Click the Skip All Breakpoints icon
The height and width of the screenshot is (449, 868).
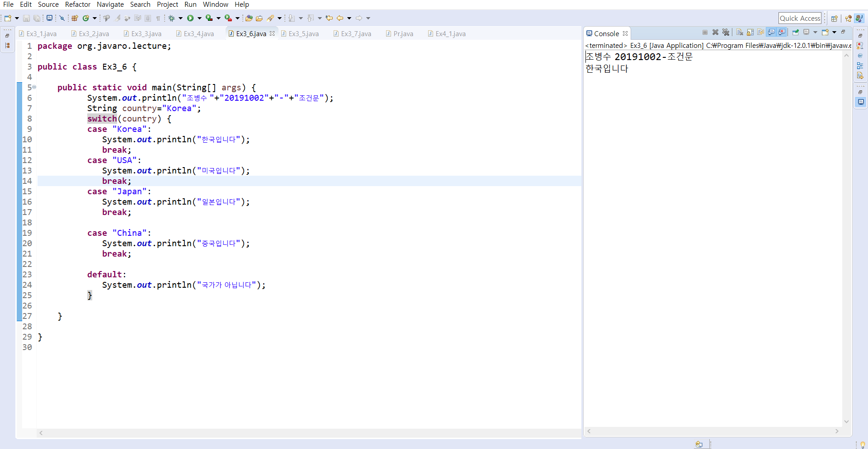pyautogui.click(x=62, y=18)
